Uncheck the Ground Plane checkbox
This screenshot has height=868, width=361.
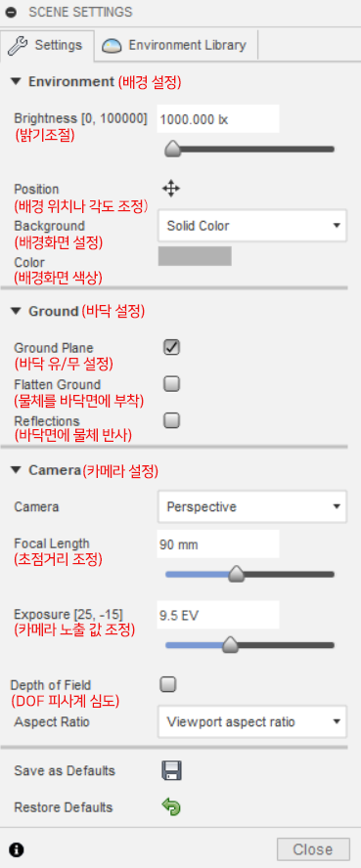(x=171, y=348)
